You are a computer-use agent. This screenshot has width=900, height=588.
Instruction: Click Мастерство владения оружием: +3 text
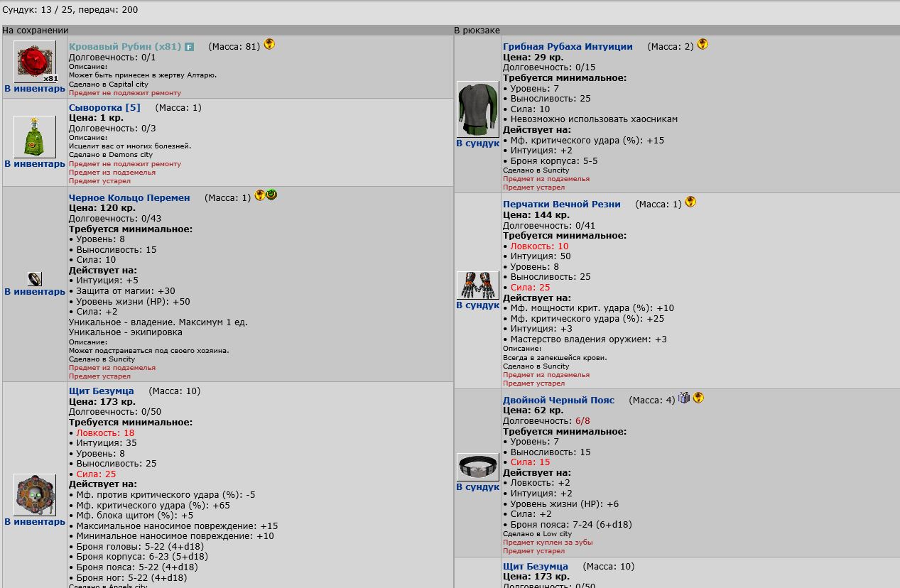click(589, 339)
